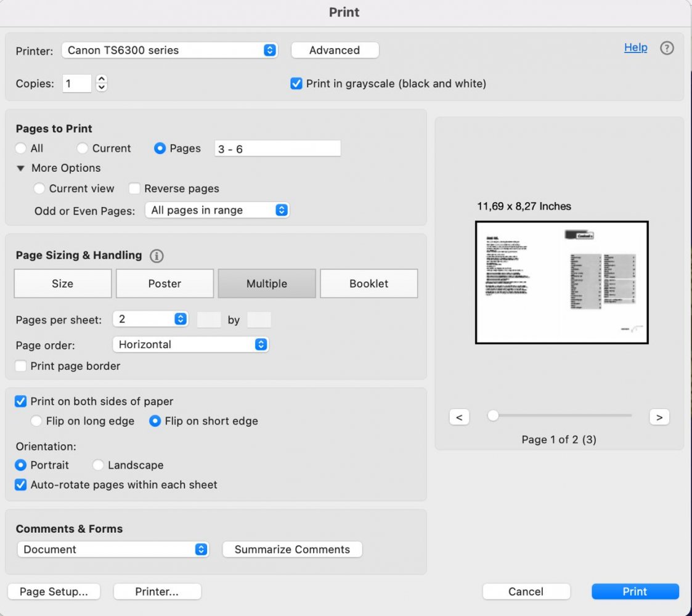Select Landscape orientation radio button
Screen dimensions: 692x616
(98, 465)
